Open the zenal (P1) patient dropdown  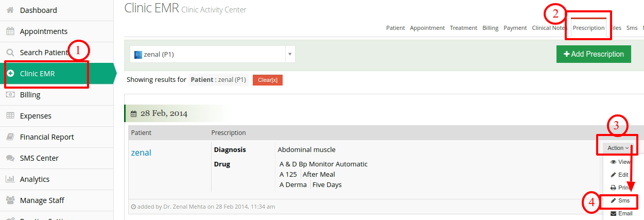click(213, 54)
